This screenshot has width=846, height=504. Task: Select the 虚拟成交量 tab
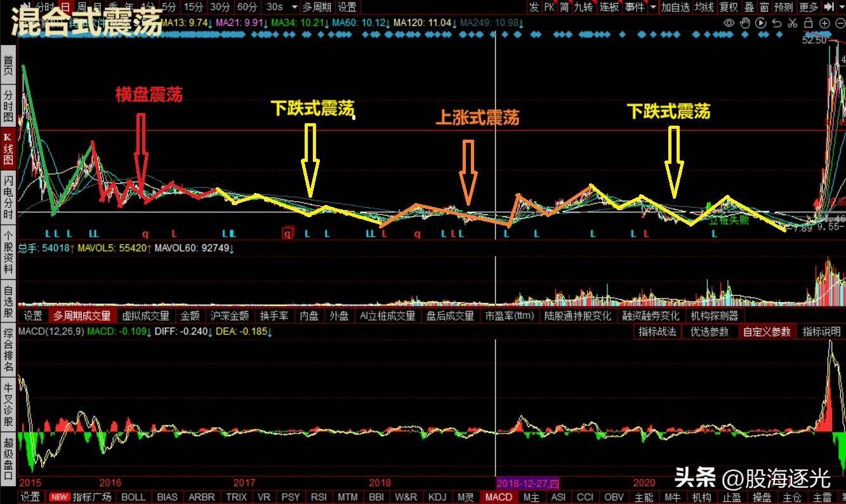pos(145,315)
